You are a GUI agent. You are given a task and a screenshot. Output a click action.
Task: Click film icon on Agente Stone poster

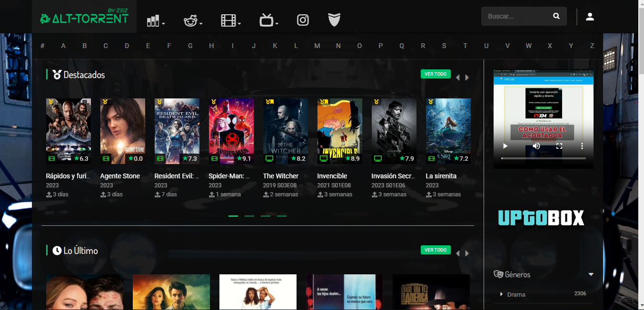106,158
